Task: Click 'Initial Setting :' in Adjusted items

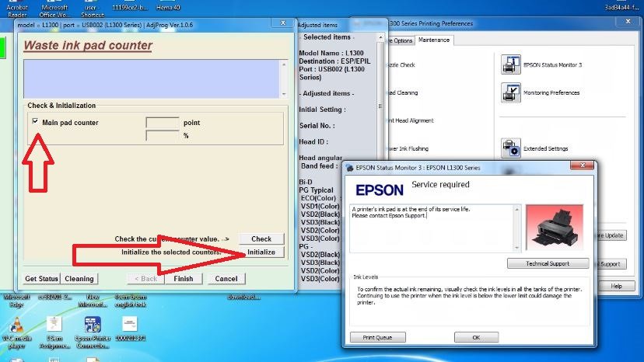Action: (322, 110)
